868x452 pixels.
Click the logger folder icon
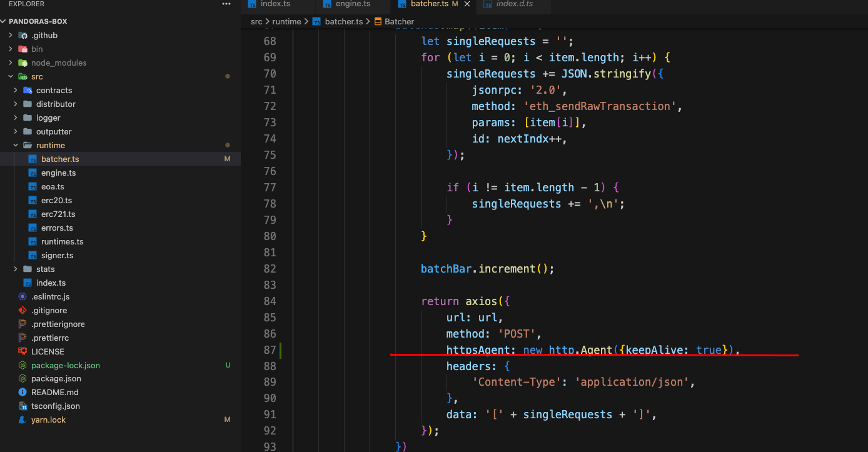[x=28, y=118]
